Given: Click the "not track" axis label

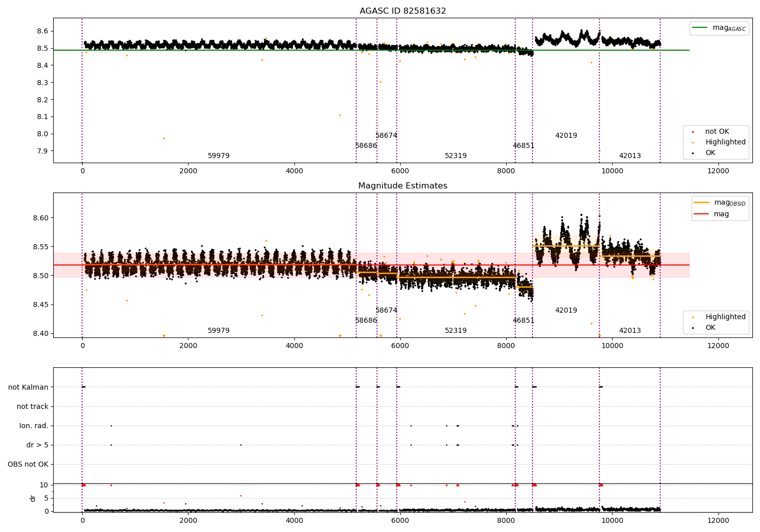Looking at the screenshot, I should pos(32,407).
